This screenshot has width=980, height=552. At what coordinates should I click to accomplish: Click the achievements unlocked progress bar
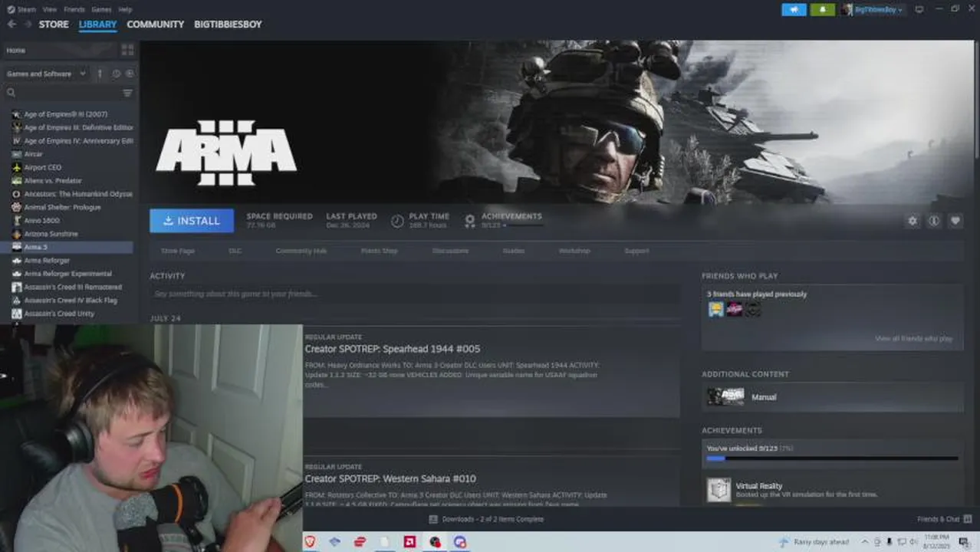[832, 458]
